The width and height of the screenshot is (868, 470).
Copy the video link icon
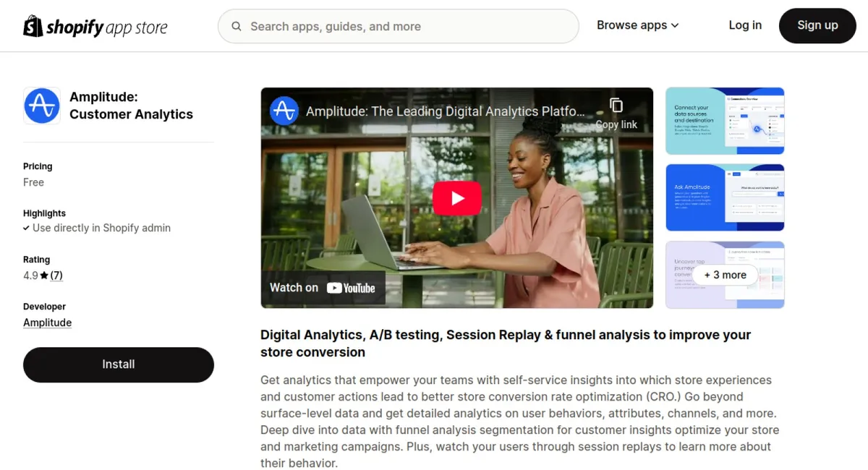point(616,106)
